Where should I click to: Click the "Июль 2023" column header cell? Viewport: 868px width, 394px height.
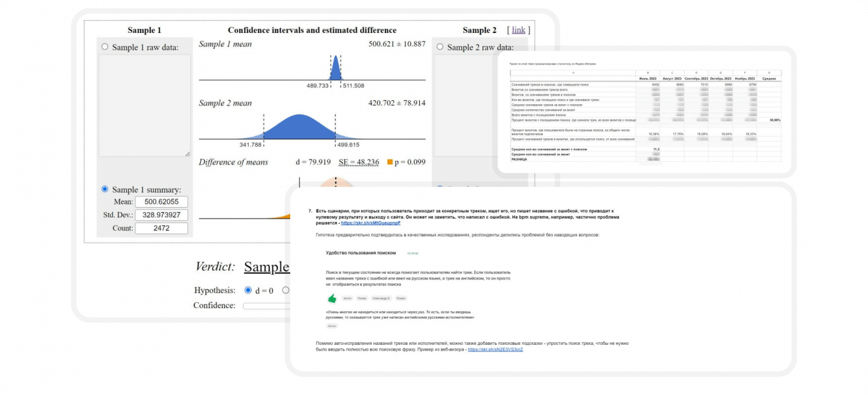(648, 78)
